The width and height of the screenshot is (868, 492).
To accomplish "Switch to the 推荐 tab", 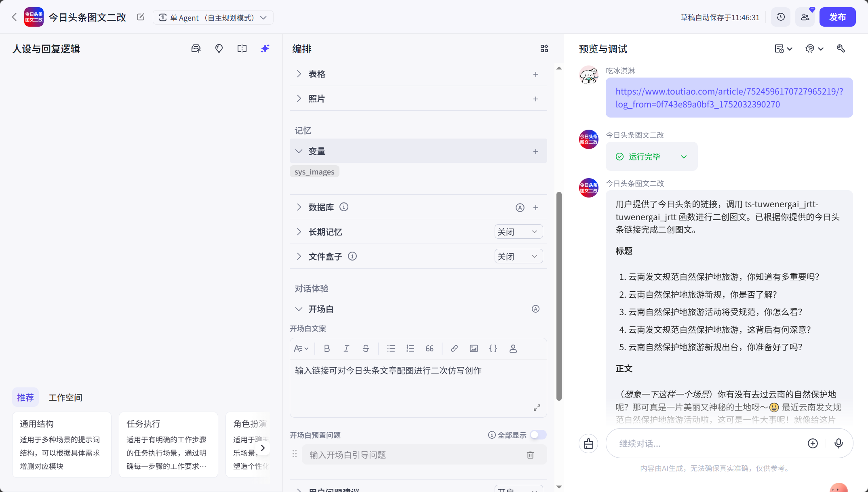I will click(25, 397).
